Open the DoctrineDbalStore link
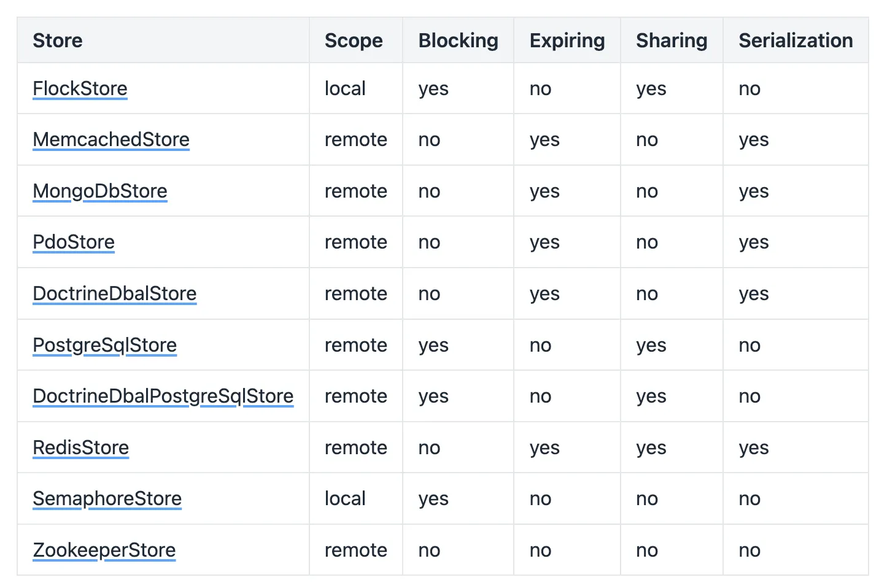This screenshot has height=588, width=879. 115,293
